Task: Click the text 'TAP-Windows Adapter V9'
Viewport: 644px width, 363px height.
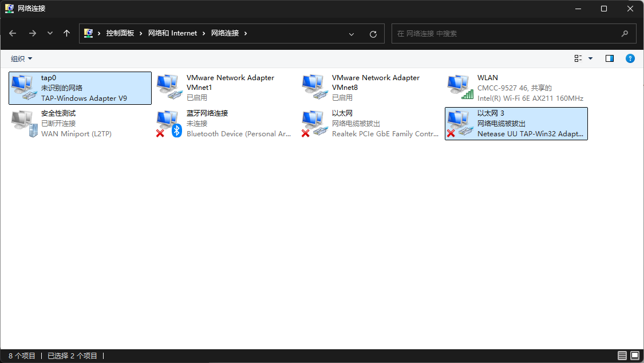Action: 84,98
